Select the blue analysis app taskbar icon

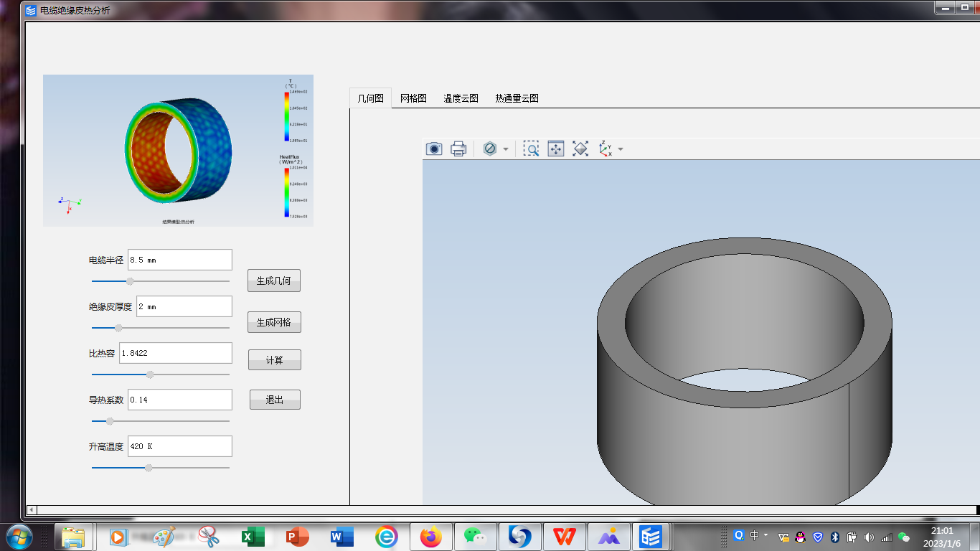coord(651,537)
